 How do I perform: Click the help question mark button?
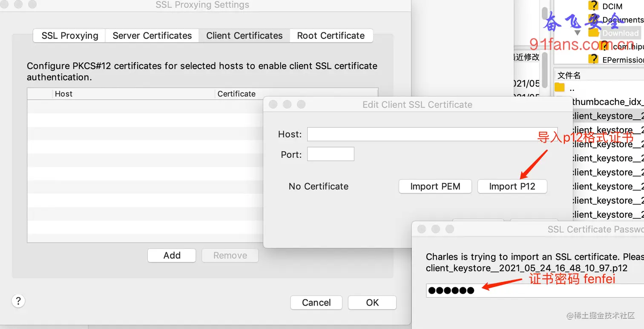[x=18, y=301]
